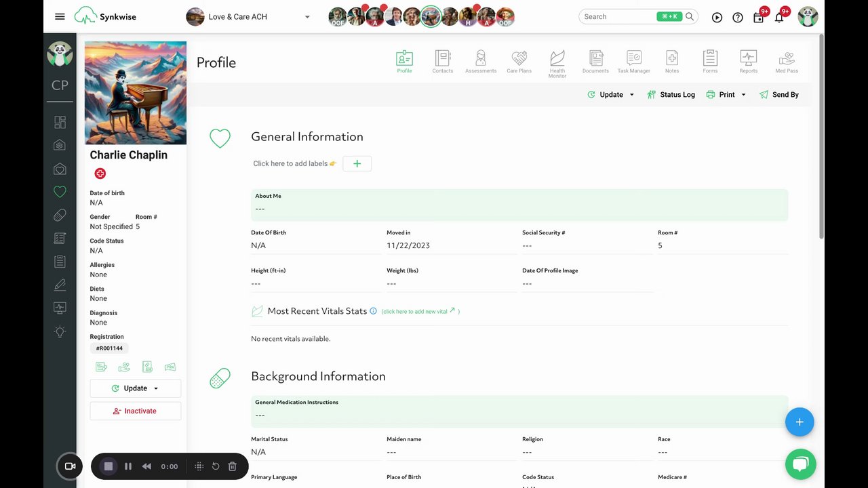Open the clipboard icon in sidebar
868x488 pixels.
coord(60,262)
